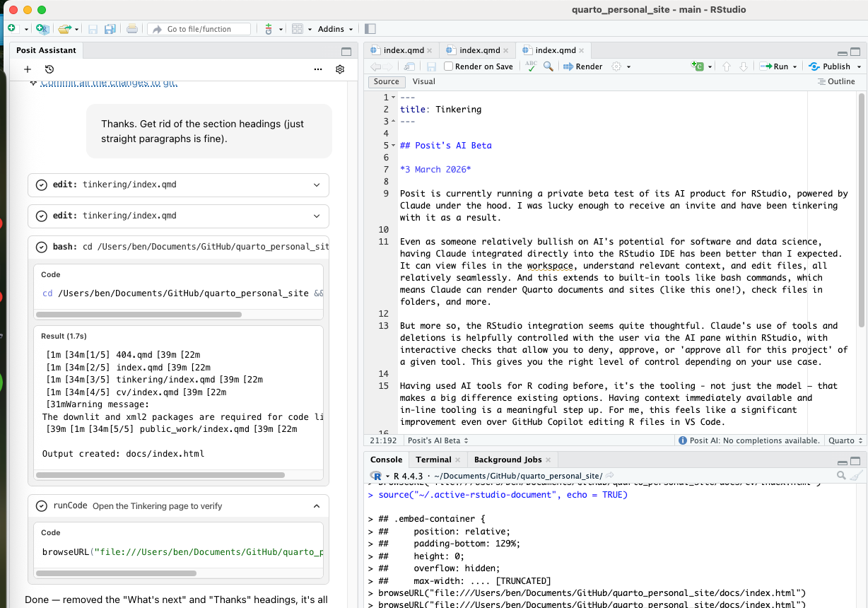The height and width of the screenshot is (608, 868).
Task: Switch to the Terminal tab
Action: (433, 460)
